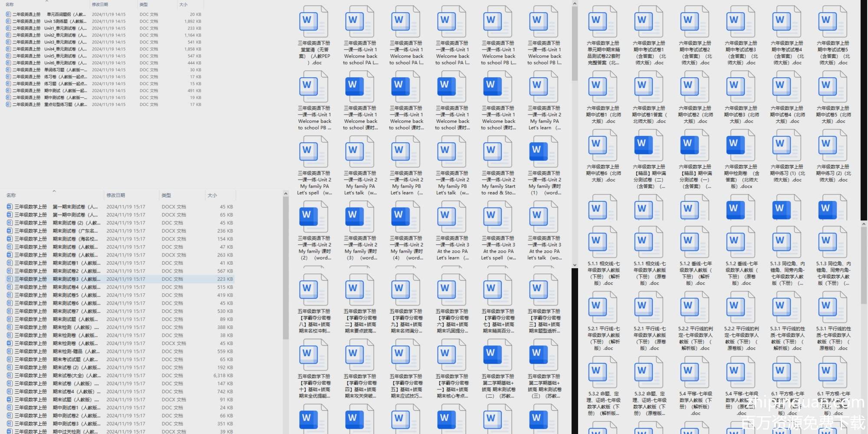868x434 pixels.
Task: Click 大小 column header in 二年级英语 list
Action: tap(184, 4)
